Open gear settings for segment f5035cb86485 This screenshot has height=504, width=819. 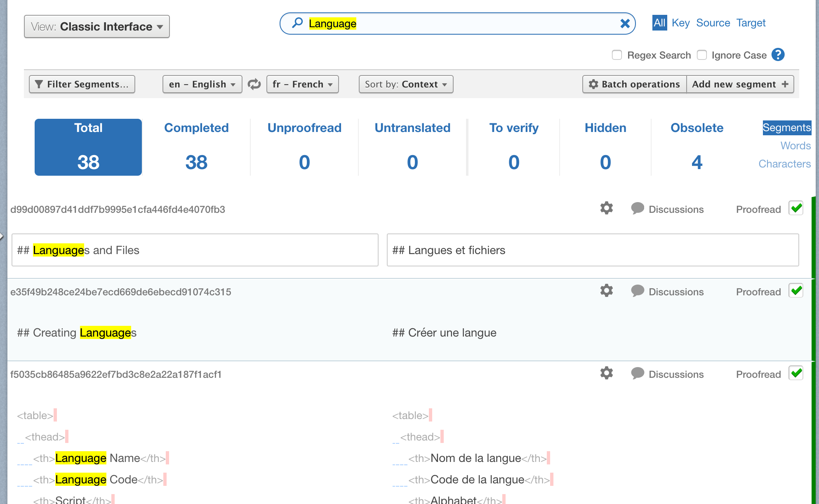pos(606,373)
